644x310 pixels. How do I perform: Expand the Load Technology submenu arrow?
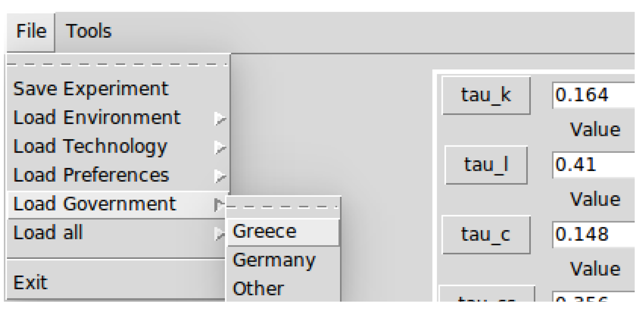220,147
